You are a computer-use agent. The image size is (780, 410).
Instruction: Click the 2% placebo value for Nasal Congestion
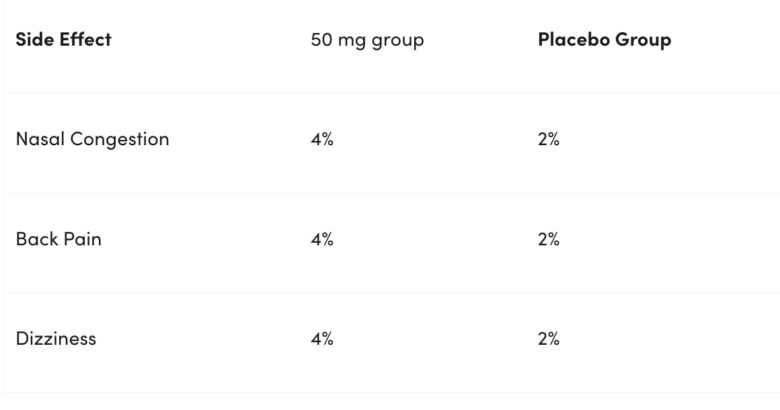point(548,139)
